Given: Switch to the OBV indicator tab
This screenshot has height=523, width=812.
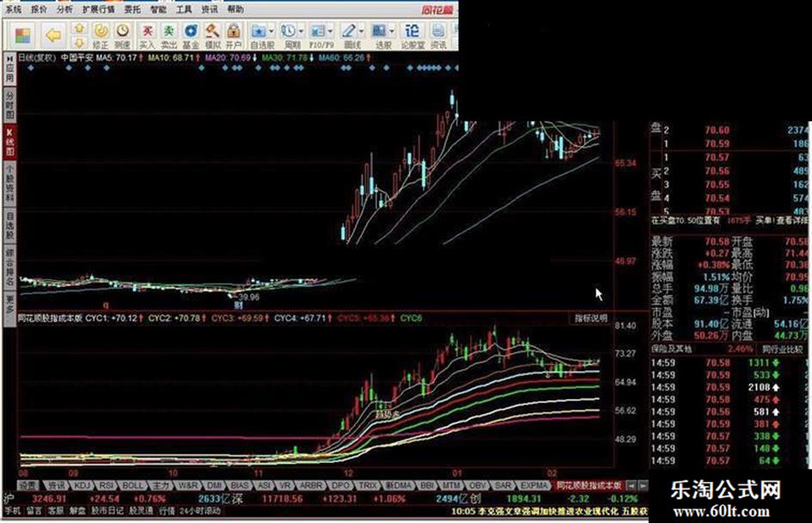Looking at the screenshot, I should click(x=478, y=486).
